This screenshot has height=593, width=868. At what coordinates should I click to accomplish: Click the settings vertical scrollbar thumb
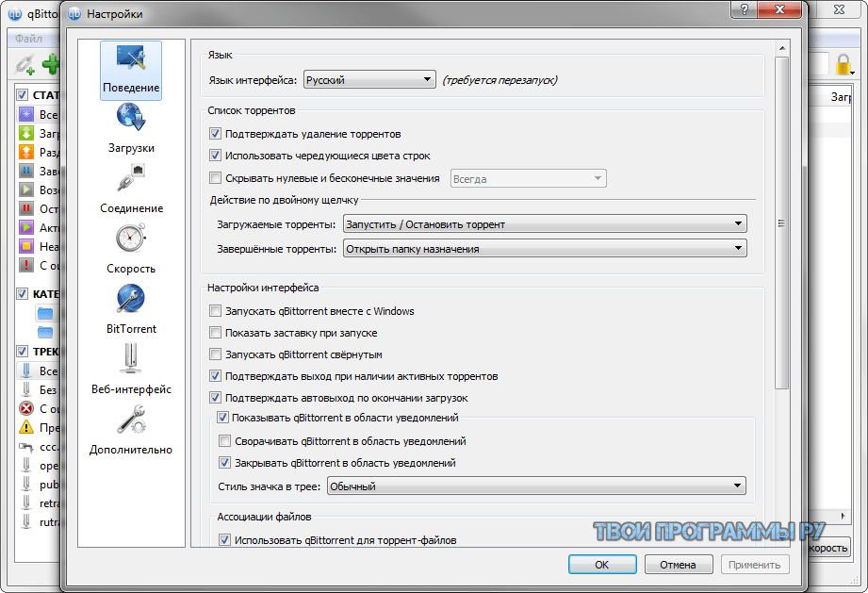781,223
